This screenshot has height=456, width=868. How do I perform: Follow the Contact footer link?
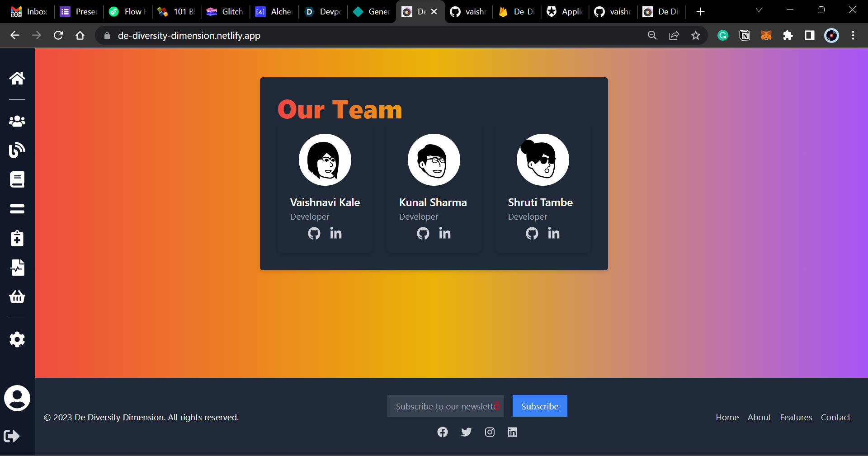(x=835, y=417)
